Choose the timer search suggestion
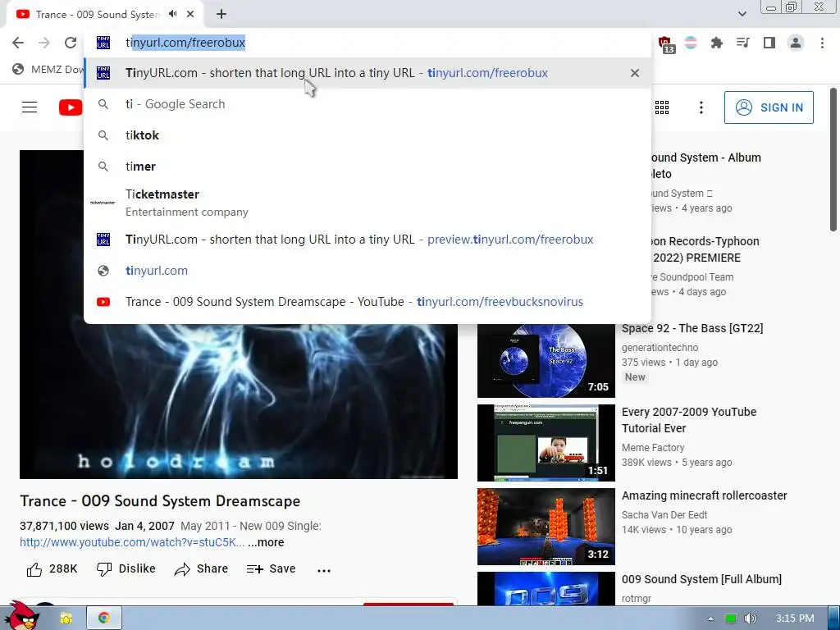The height and width of the screenshot is (630, 840). [367, 166]
